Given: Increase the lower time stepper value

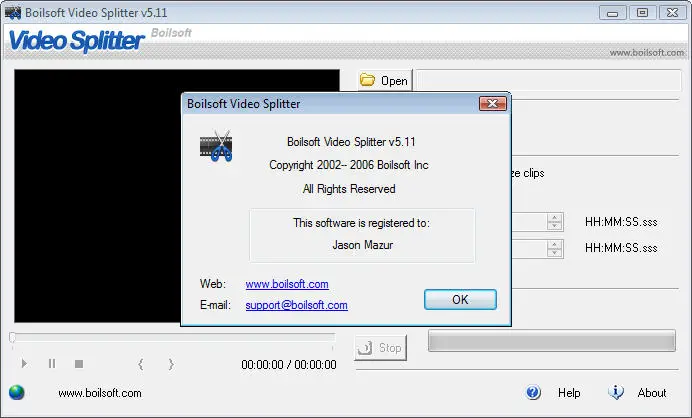Looking at the screenshot, I should (x=555, y=244).
